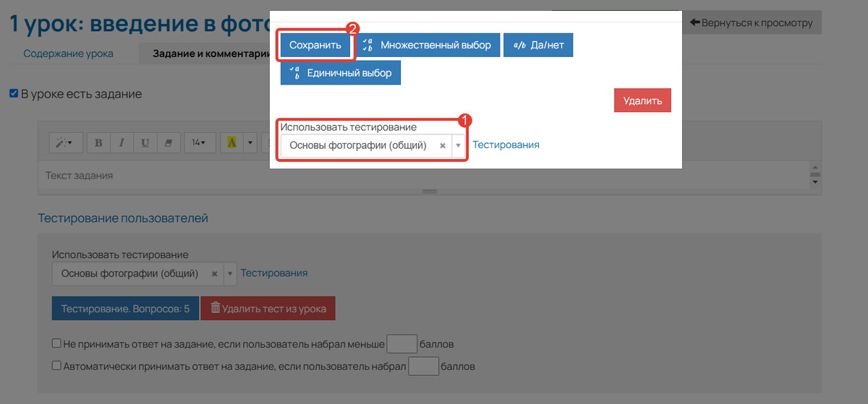Open the font size 14 dropdown

[x=198, y=142]
